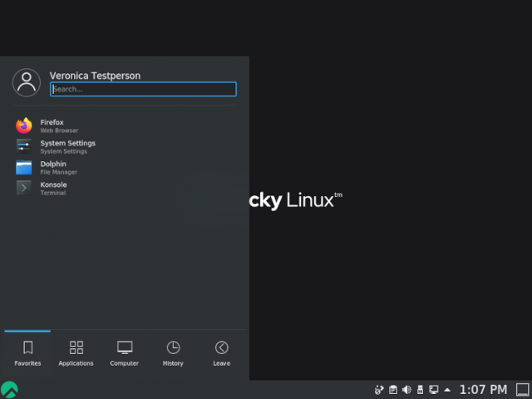Image resolution: width=532 pixels, height=399 pixels.
Task: Select the Favorites tab
Action: point(27,352)
